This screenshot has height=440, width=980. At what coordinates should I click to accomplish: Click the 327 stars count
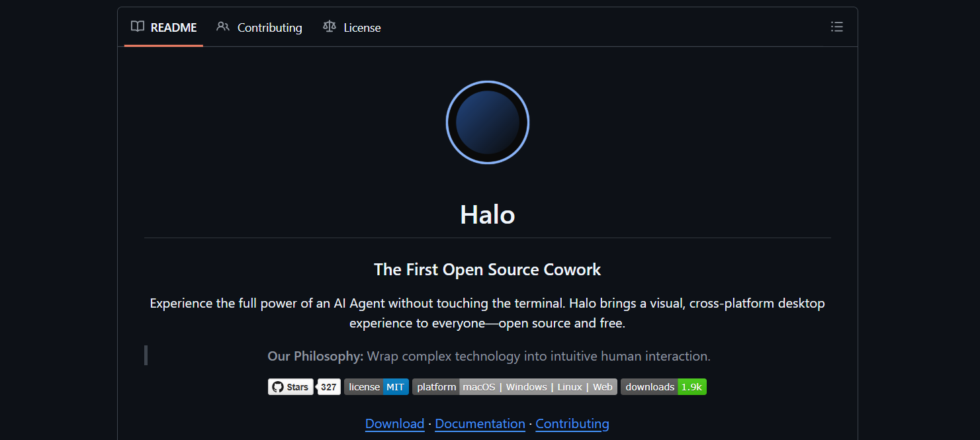pos(328,386)
